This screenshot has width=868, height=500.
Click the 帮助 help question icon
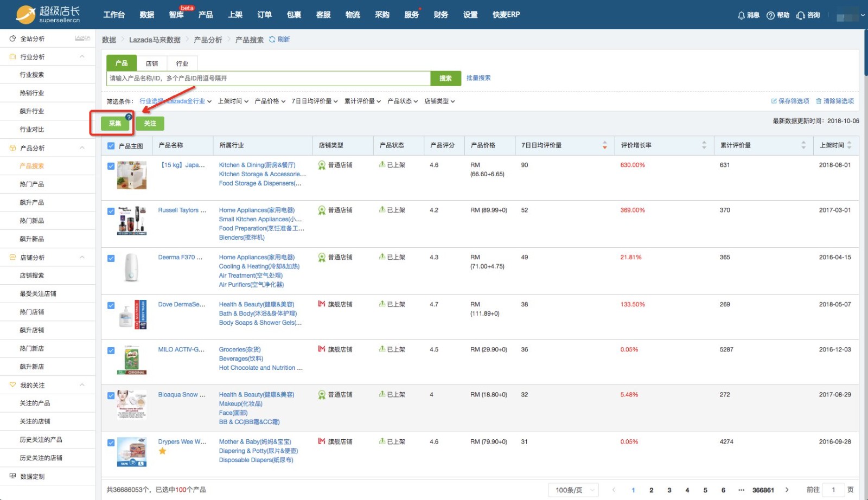[770, 15]
